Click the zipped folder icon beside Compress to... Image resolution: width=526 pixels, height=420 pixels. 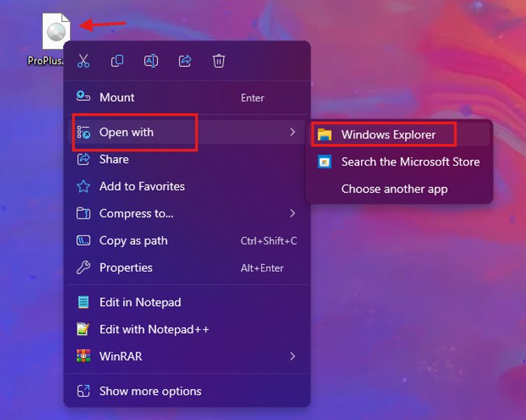pyautogui.click(x=83, y=213)
